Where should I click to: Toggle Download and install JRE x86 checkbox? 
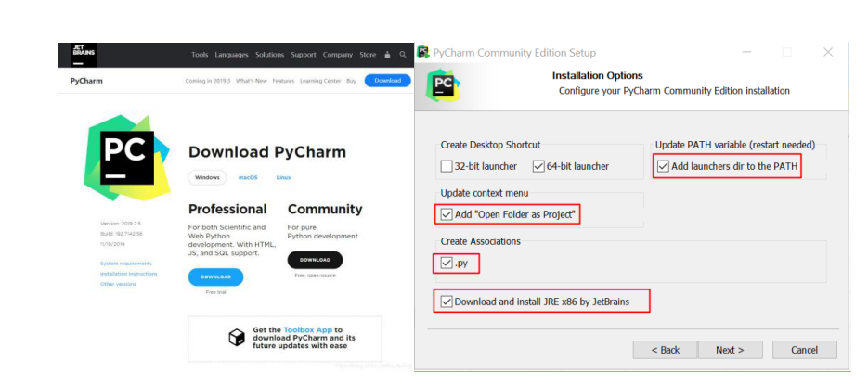click(447, 302)
